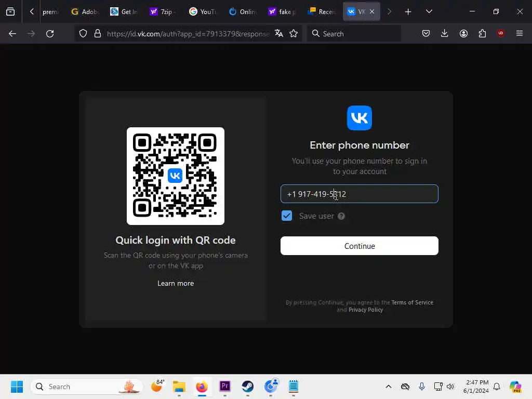Open tracking protection shield icon
The width and height of the screenshot is (532, 399).
click(x=83, y=34)
